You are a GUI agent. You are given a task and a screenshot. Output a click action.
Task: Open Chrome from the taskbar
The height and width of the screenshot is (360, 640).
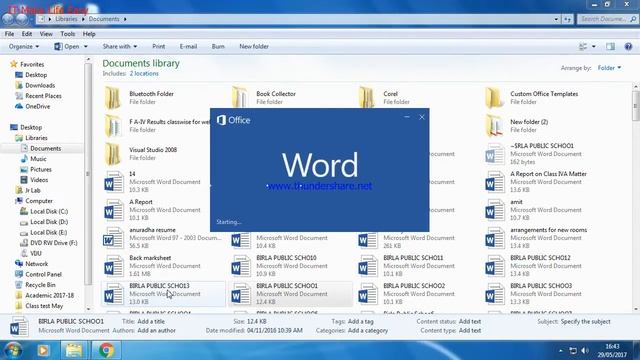coord(106,350)
